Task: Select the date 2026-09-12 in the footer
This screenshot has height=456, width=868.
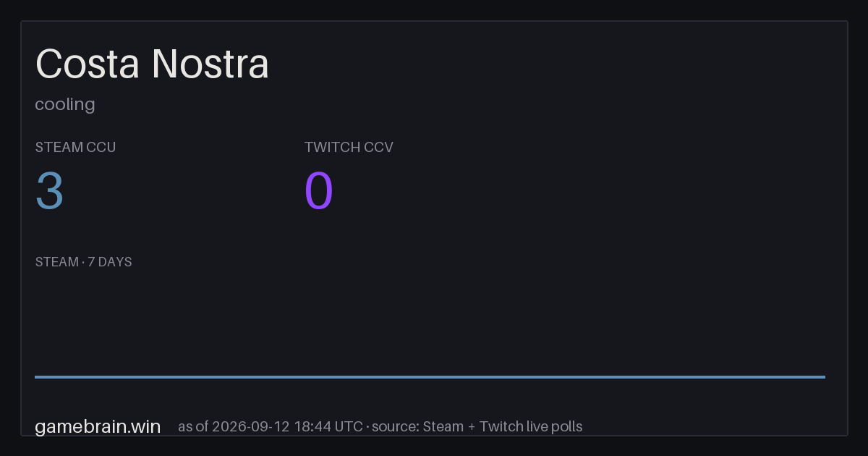Action: 252,426
